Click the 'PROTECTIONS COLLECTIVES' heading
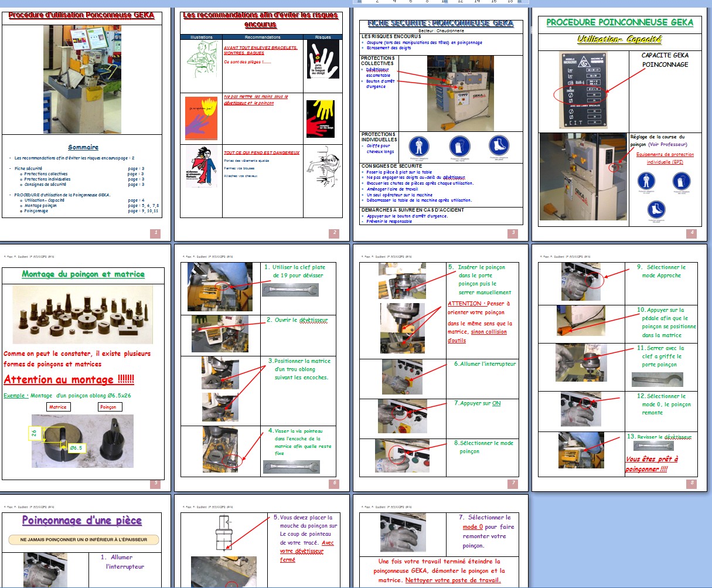The height and width of the screenshot is (588, 712). coord(378,60)
